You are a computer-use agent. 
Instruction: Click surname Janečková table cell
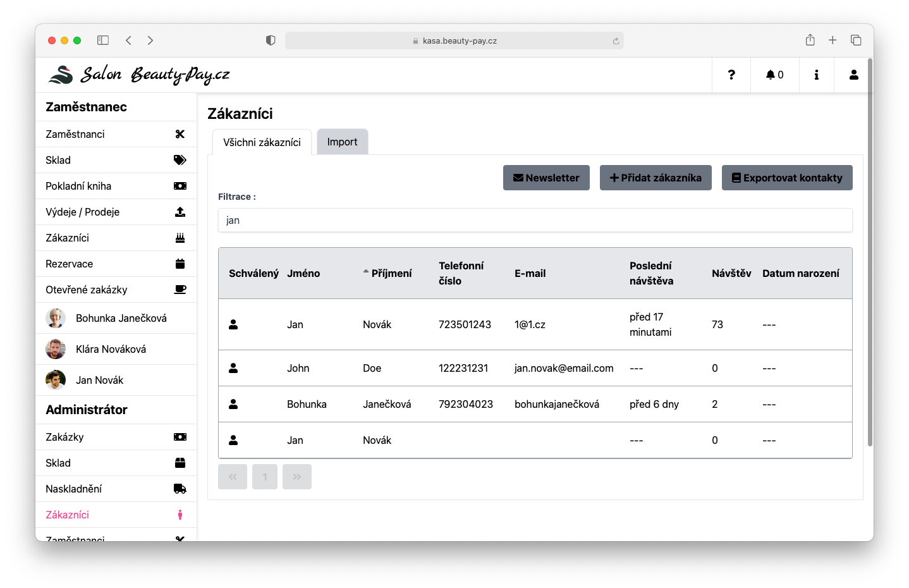[387, 404]
